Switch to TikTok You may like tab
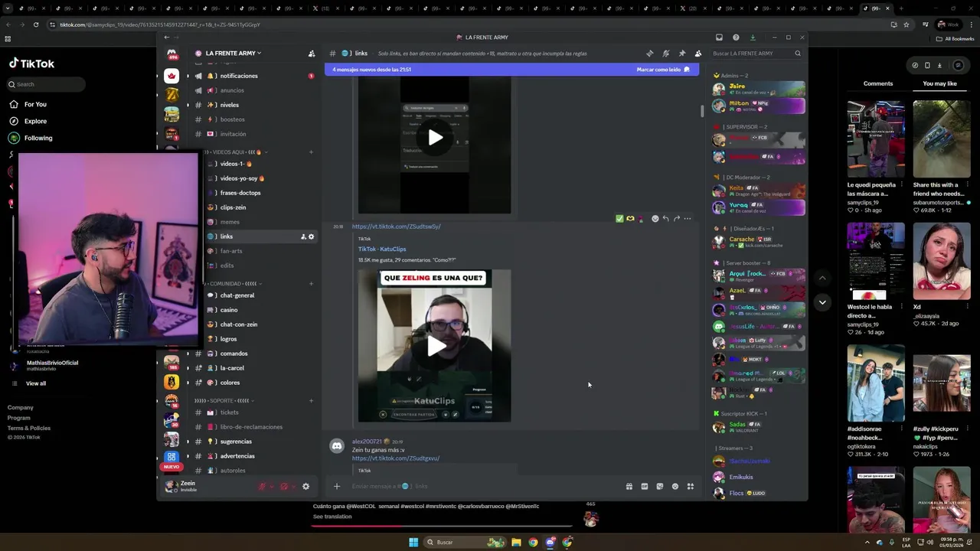 tap(939, 83)
